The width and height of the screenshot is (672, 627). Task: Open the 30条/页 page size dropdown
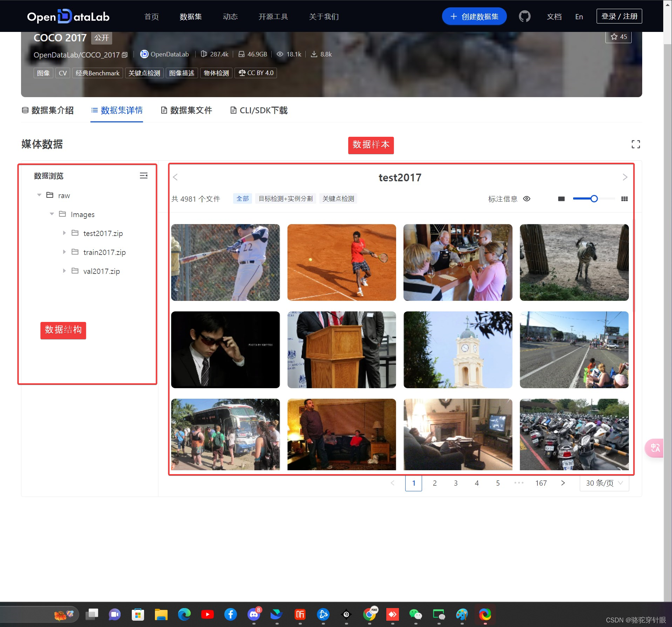(x=603, y=483)
